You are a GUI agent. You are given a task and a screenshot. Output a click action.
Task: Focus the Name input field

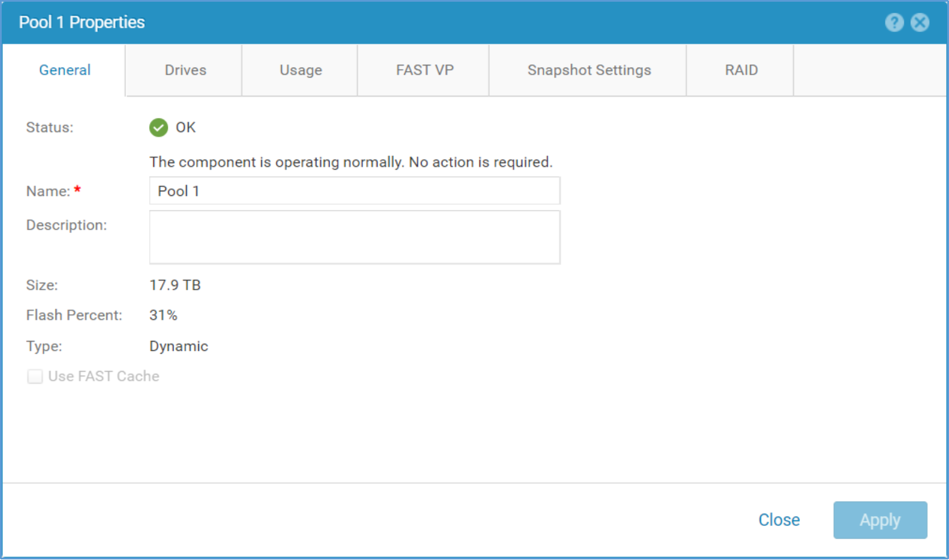[x=355, y=191]
